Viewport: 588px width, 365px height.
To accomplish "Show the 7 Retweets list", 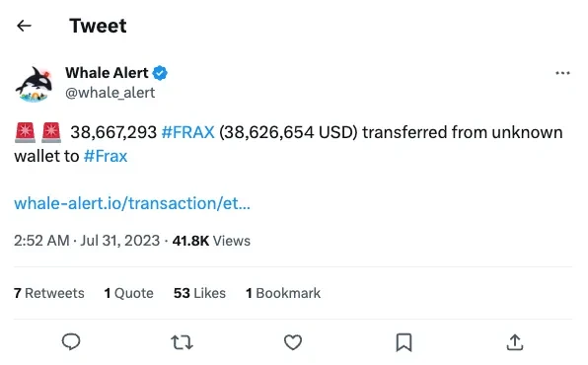I will point(49,293).
